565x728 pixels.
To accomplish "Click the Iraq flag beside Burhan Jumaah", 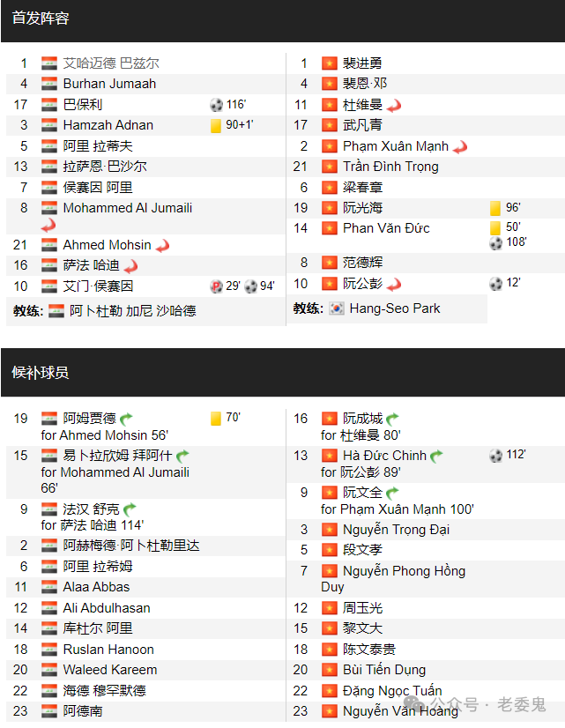I will (x=49, y=84).
